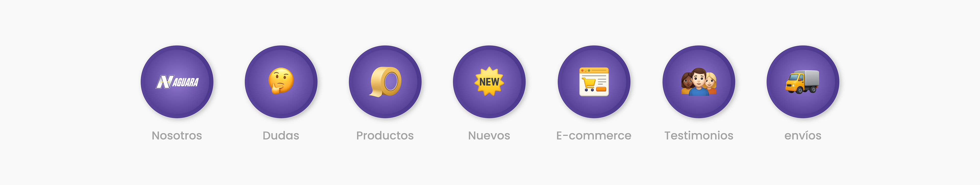
Task: Open the yellow NEW starburst badge
Action: (489, 82)
